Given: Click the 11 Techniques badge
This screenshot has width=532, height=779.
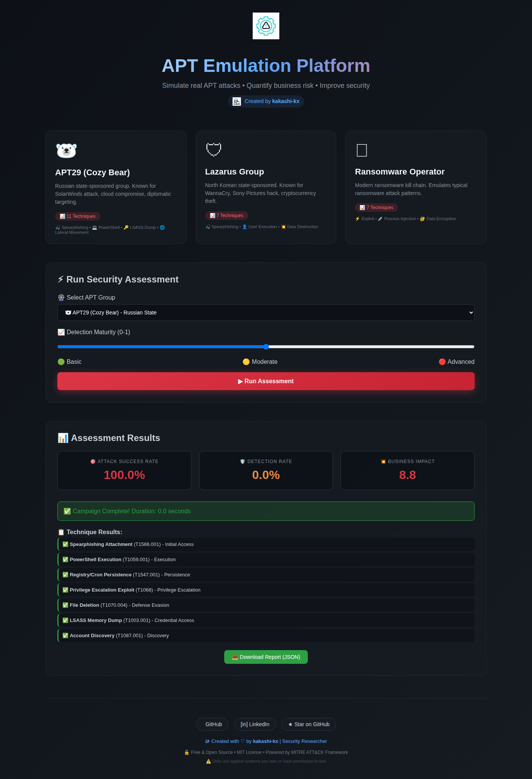Looking at the screenshot, I should coord(78,216).
